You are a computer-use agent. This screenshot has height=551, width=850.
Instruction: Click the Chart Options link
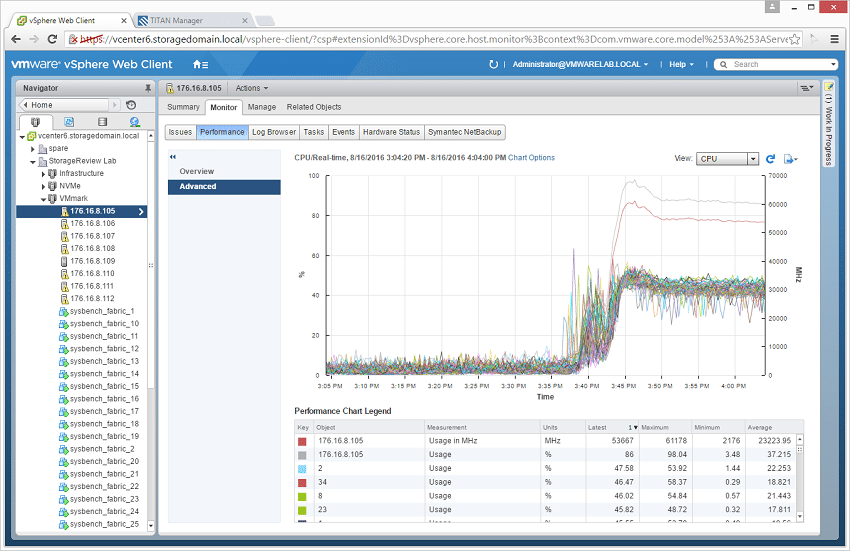pos(531,157)
